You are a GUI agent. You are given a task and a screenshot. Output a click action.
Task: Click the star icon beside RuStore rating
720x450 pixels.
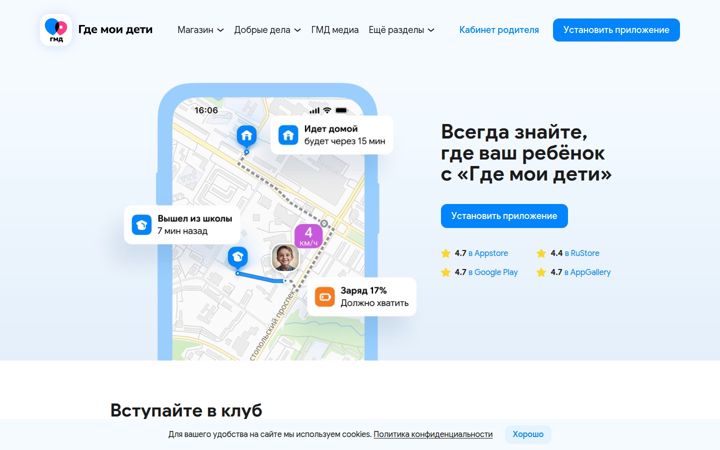[x=541, y=253]
